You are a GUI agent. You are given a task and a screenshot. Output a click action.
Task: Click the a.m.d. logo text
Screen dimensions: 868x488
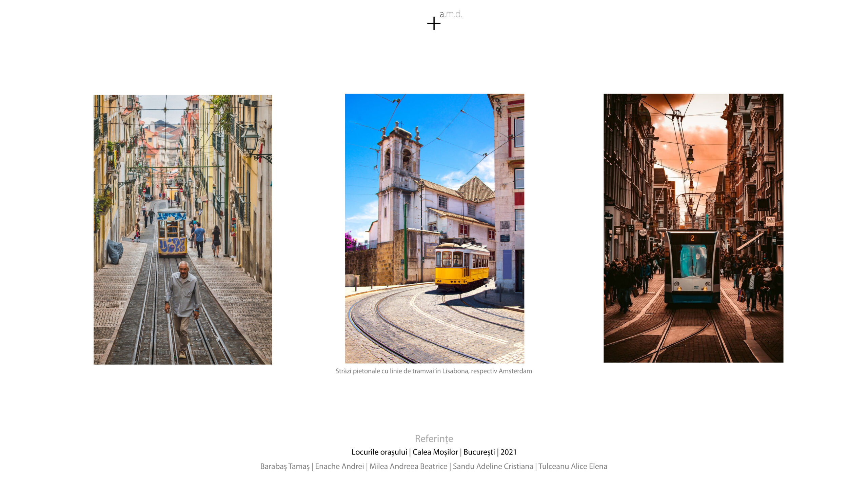451,14
